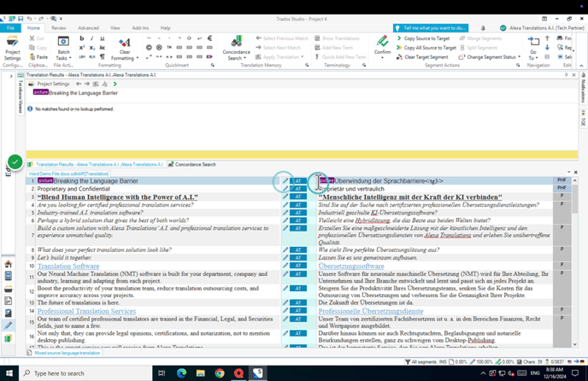The height and width of the screenshot is (381, 588).
Task: Open Project Settings in the ribbon
Action: point(12,48)
